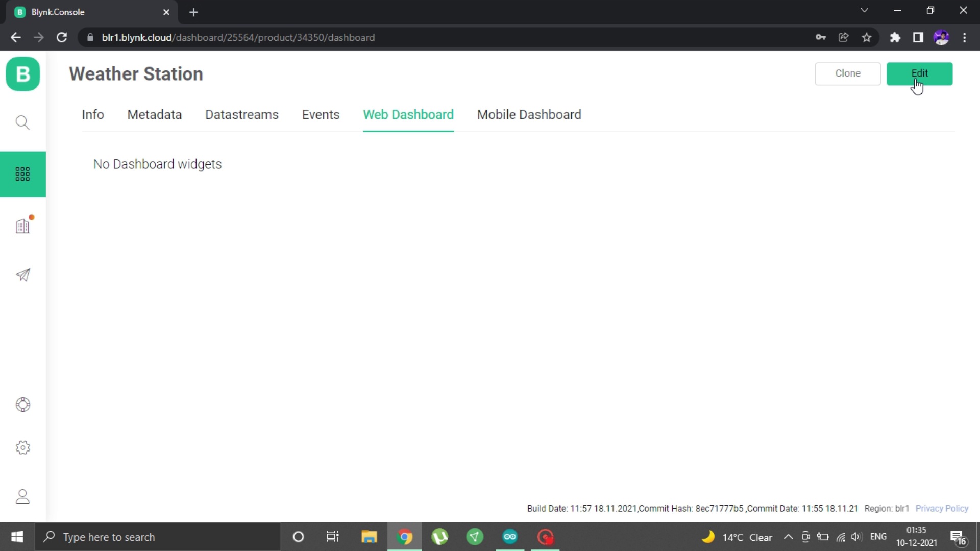
Task: Expand hidden icons in system tray
Action: pos(788,537)
